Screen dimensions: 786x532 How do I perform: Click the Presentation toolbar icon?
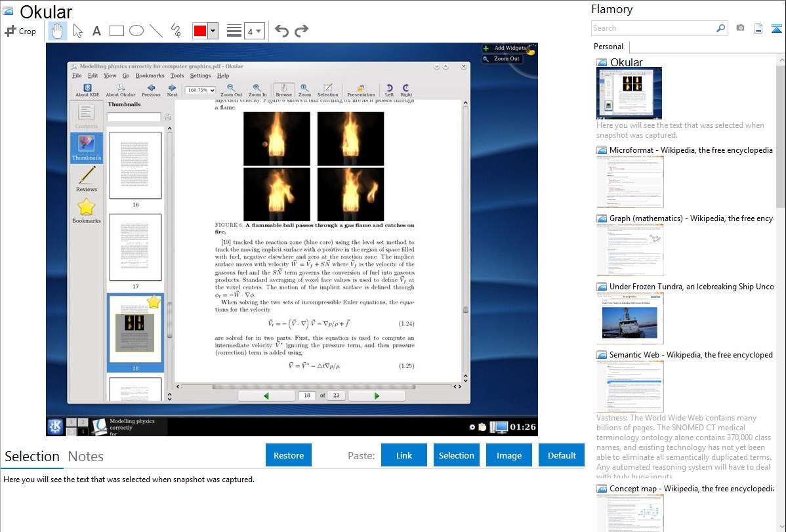point(361,91)
